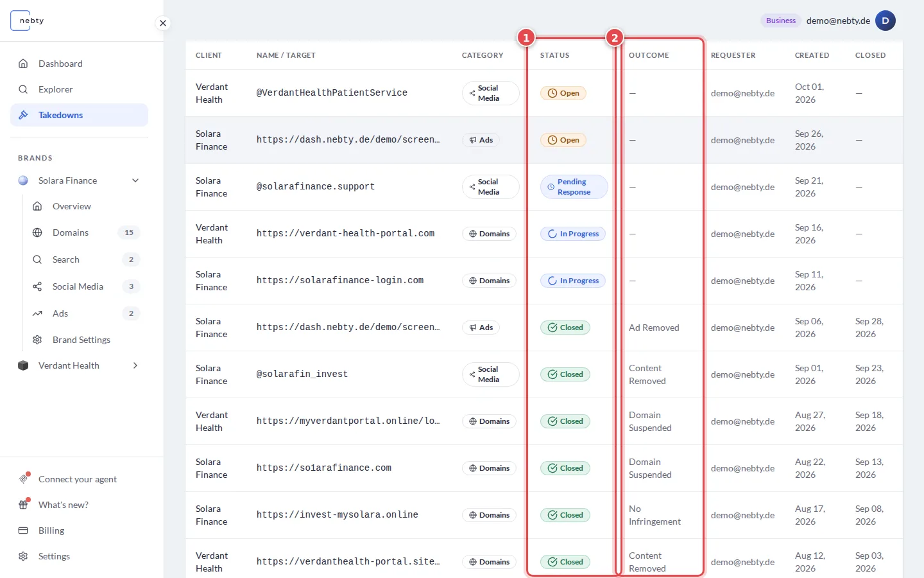Open the user avatar D menu
Screen dimensions: 924x578
(886, 21)
